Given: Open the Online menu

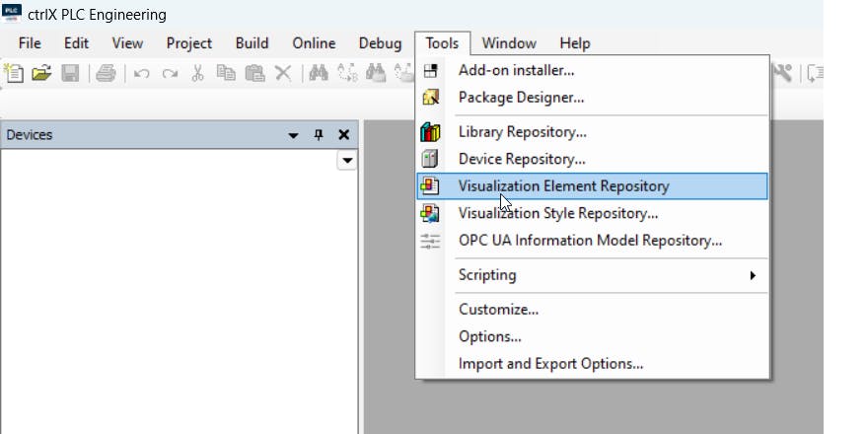Looking at the screenshot, I should coord(314,43).
